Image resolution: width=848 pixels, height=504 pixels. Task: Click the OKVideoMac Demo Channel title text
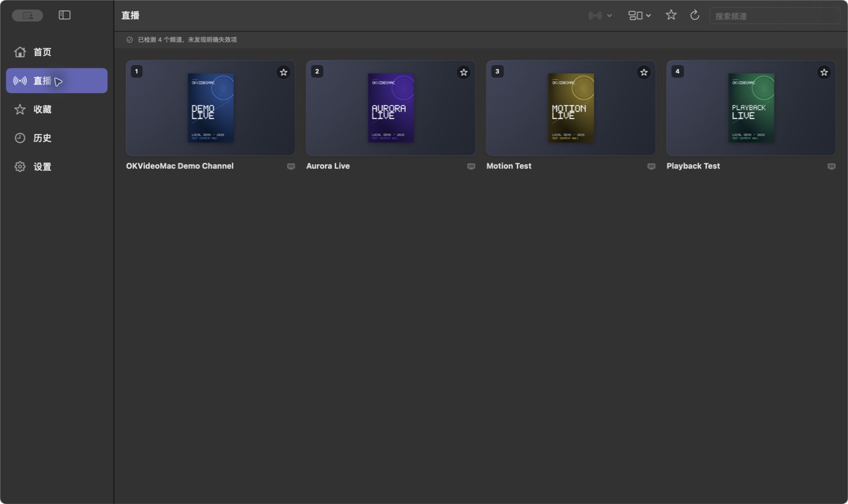click(x=180, y=166)
